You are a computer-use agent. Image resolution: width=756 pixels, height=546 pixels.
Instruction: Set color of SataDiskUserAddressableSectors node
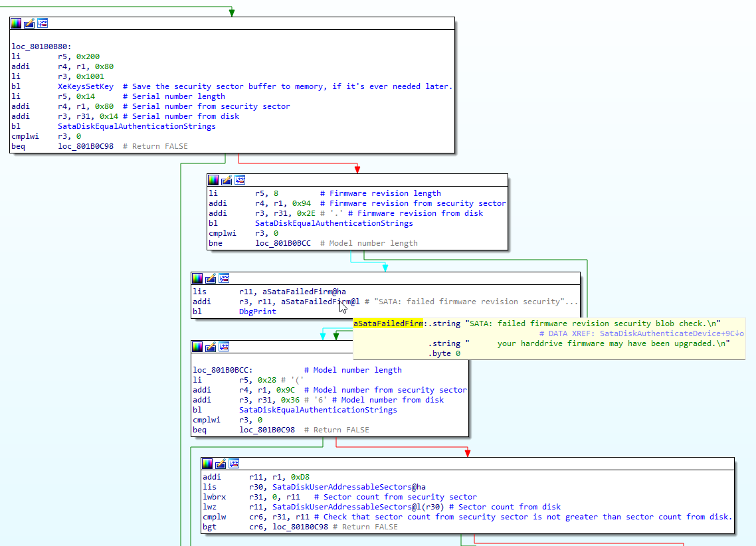pos(207,464)
